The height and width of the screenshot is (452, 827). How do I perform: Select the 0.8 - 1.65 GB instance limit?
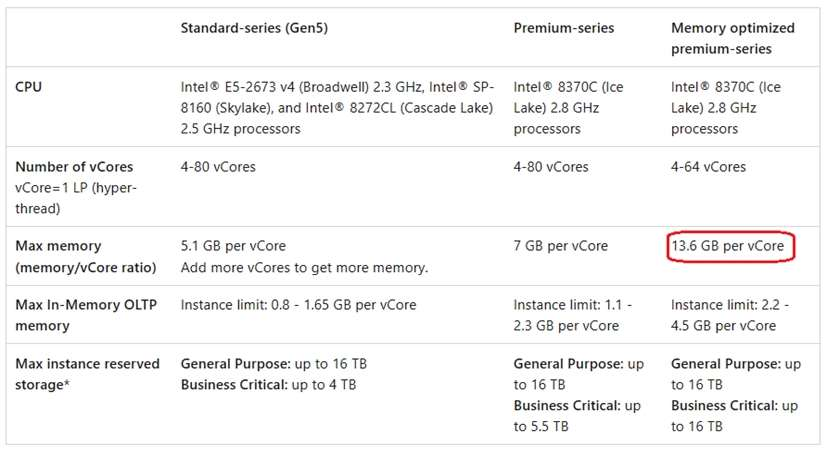tap(298, 305)
